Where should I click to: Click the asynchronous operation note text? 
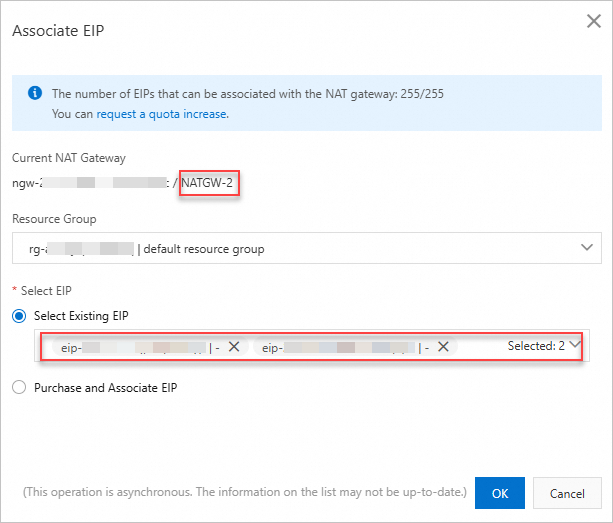pos(245,492)
